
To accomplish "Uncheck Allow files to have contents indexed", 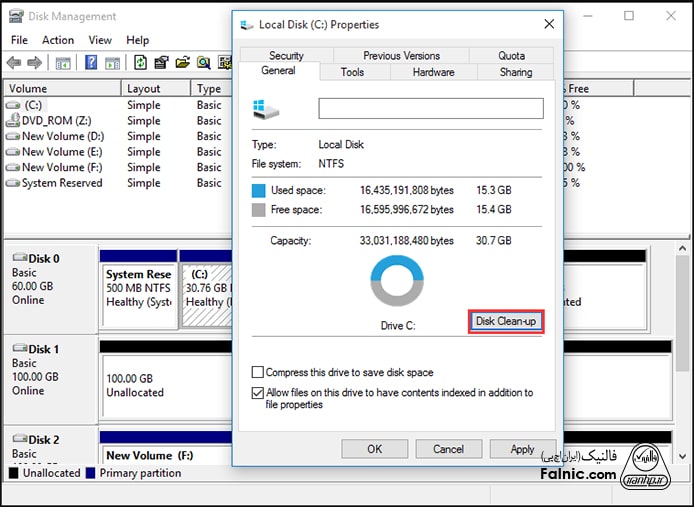I will pos(259,393).
